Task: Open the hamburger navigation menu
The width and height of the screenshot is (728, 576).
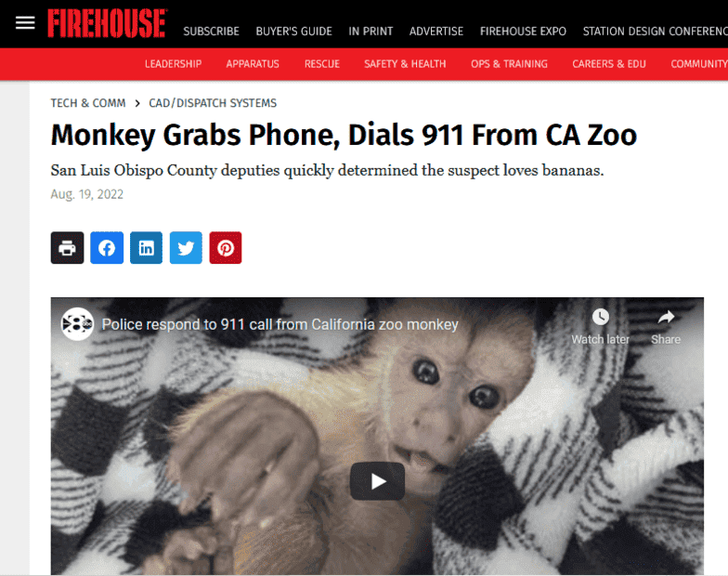Action: 25,22
